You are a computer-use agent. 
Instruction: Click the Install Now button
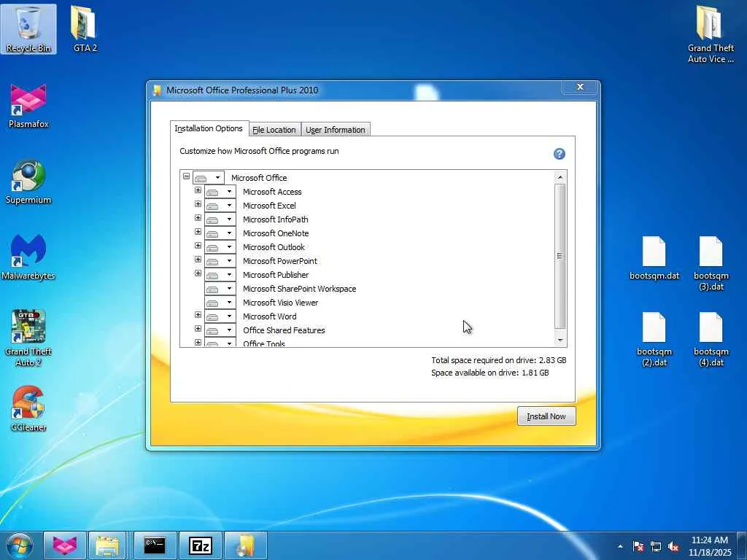[546, 416]
